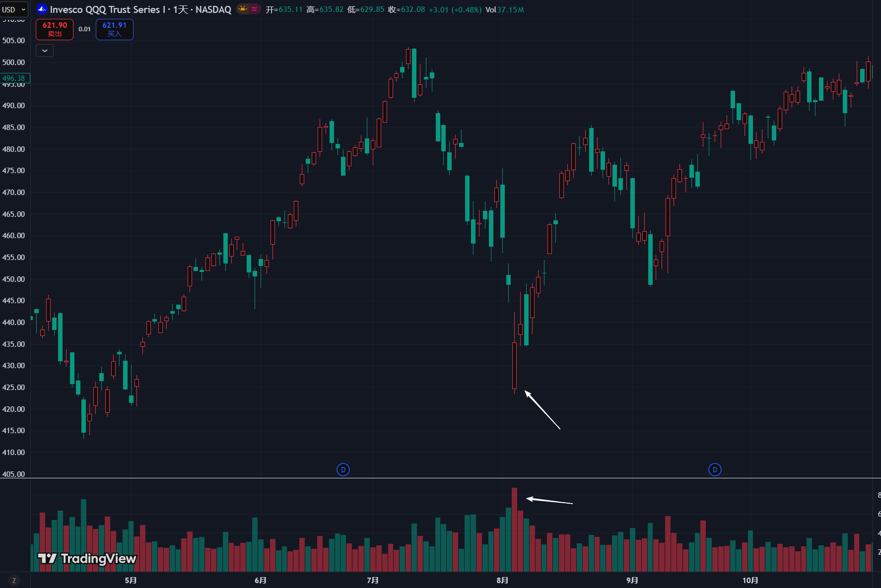This screenshot has height=588, width=881.
Task: Click the Z button in bottom-left corner
Action: click(14, 580)
